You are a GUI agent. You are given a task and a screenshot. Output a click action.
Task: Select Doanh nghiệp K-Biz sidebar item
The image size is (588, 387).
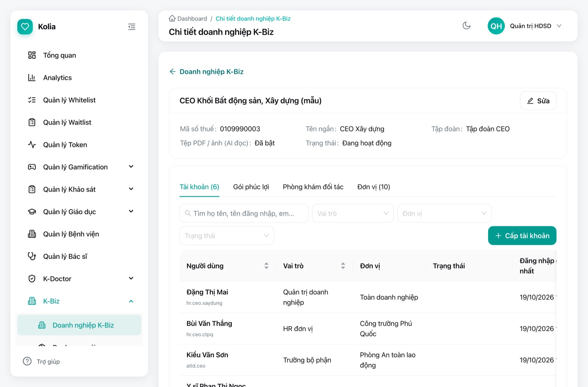(x=79, y=325)
